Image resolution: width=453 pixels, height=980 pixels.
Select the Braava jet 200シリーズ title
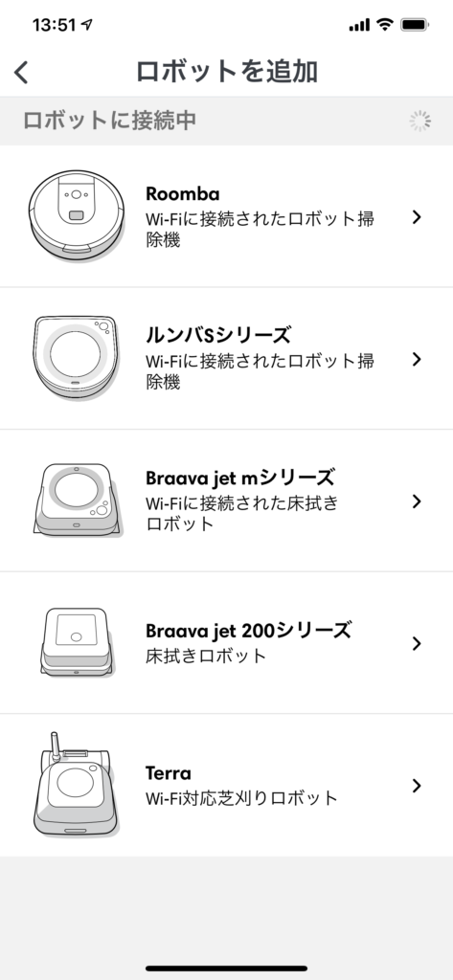248,631
